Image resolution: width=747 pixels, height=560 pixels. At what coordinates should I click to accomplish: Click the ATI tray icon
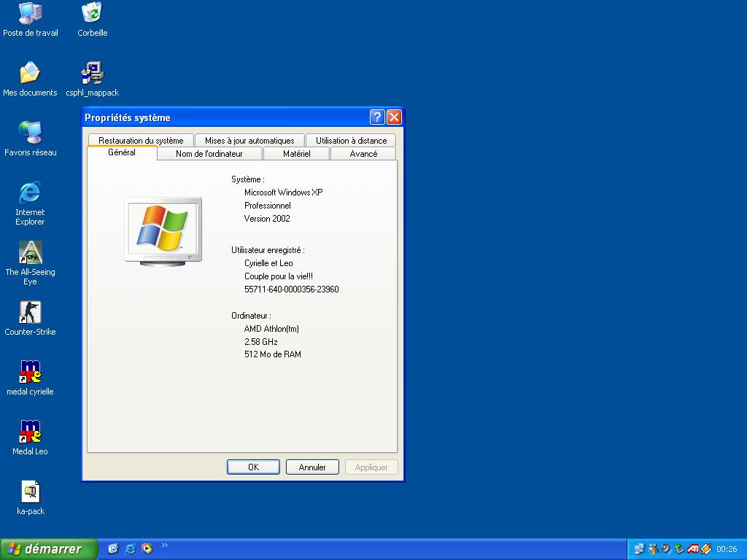coord(693,549)
